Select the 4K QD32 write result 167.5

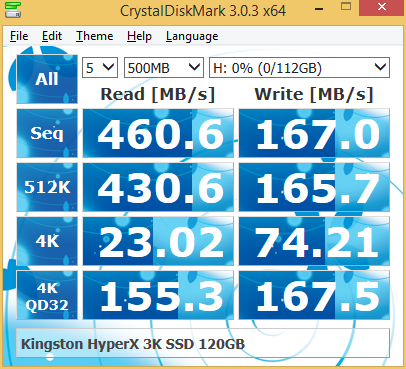coord(314,295)
